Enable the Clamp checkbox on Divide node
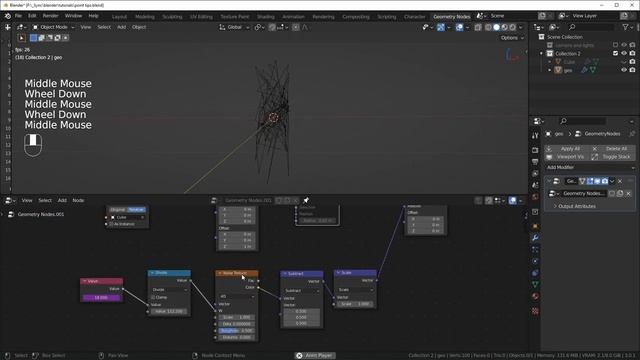 [153, 297]
